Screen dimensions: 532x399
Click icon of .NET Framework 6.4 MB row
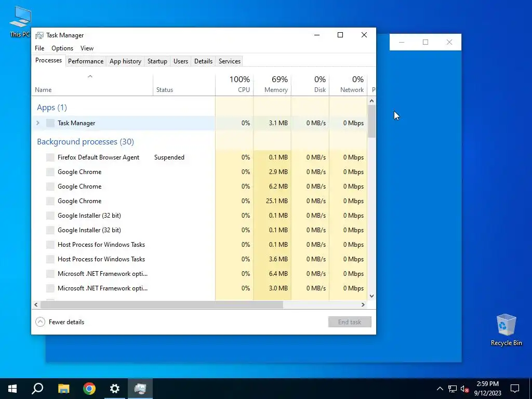pos(50,274)
